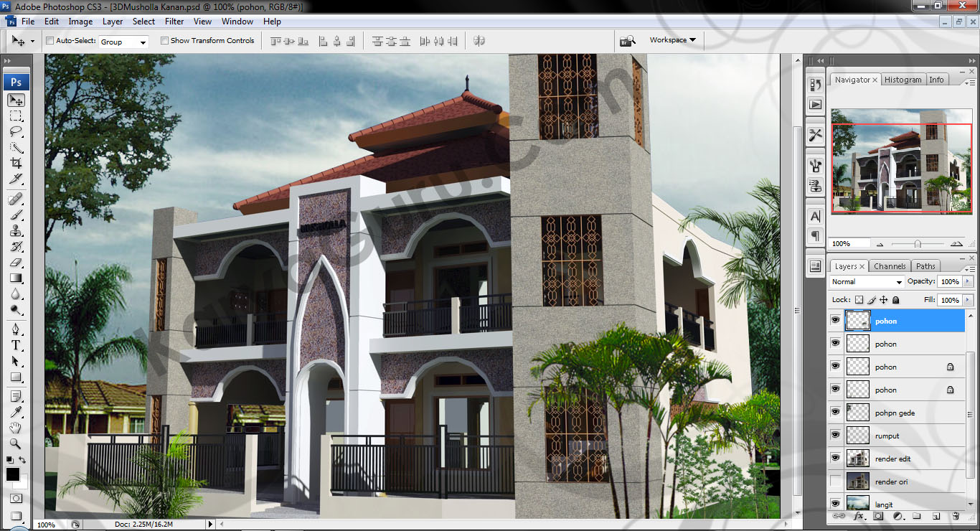The image size is (980, 531).
Task: Select the Eraser tool
Action: pyautogui.click(x=16, y=263)
